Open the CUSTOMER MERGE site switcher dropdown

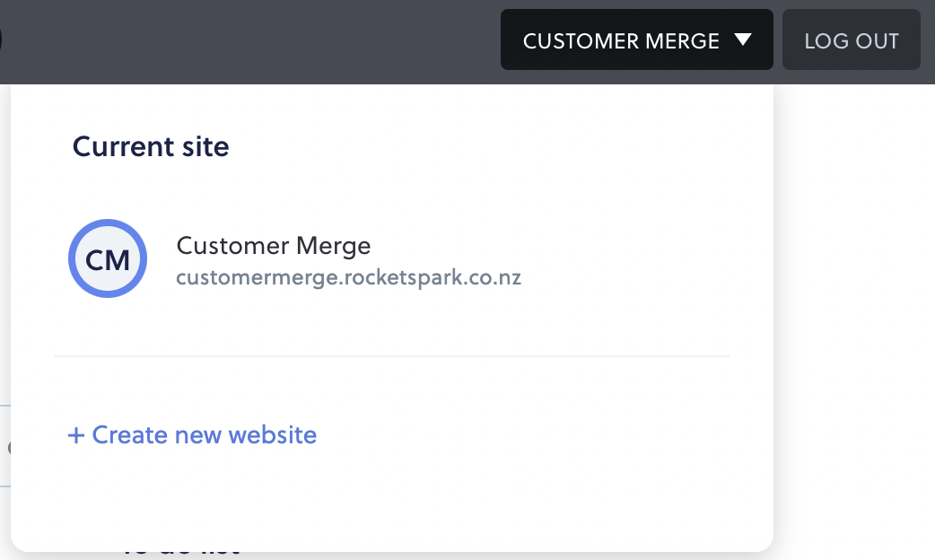coord(637,39)
